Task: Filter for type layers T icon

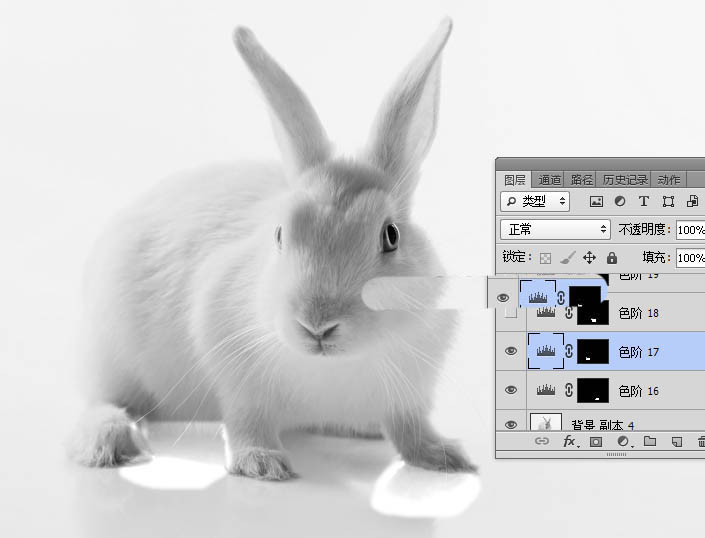Action: pyautogui.click(x=644, y=201)
